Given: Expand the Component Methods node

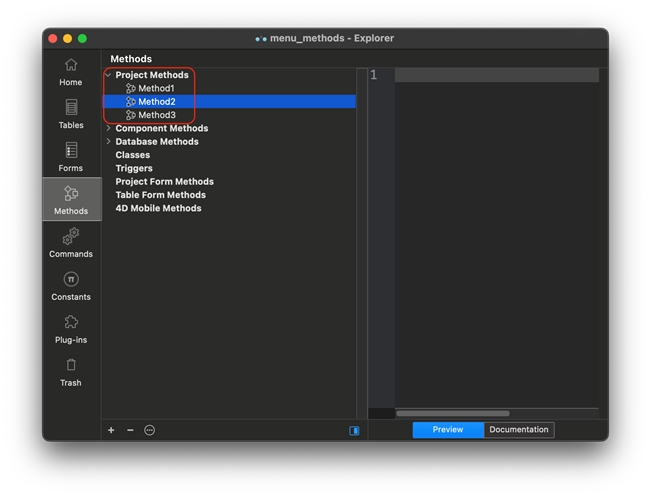Looking at the screenshot, I should pyautogui.click(x=108, y=128).
